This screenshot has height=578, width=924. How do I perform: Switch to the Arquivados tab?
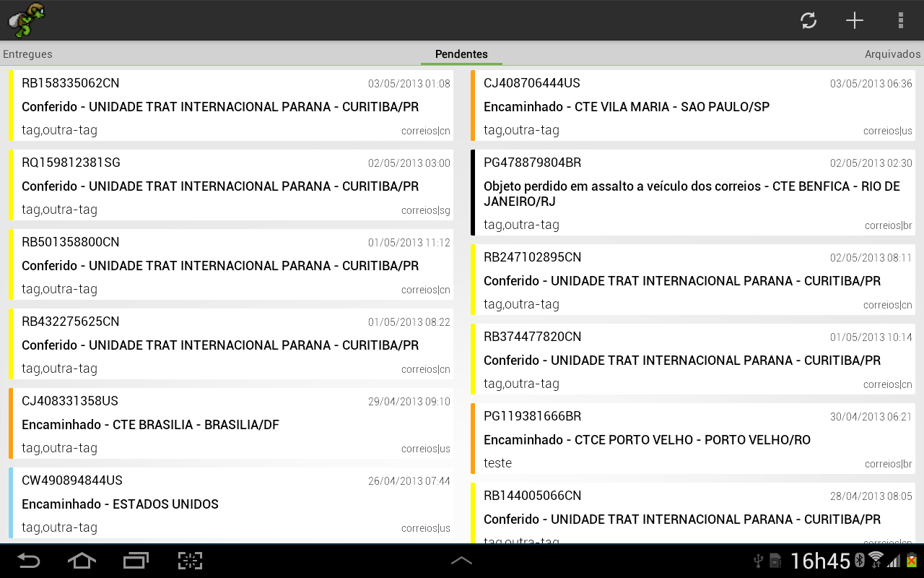[893, 54]
